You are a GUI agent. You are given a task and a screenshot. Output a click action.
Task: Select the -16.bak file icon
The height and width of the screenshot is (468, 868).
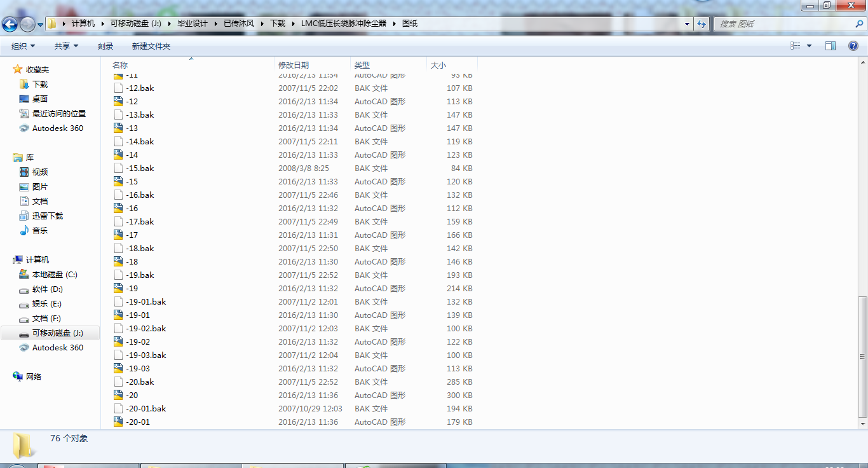coord(118,195)
